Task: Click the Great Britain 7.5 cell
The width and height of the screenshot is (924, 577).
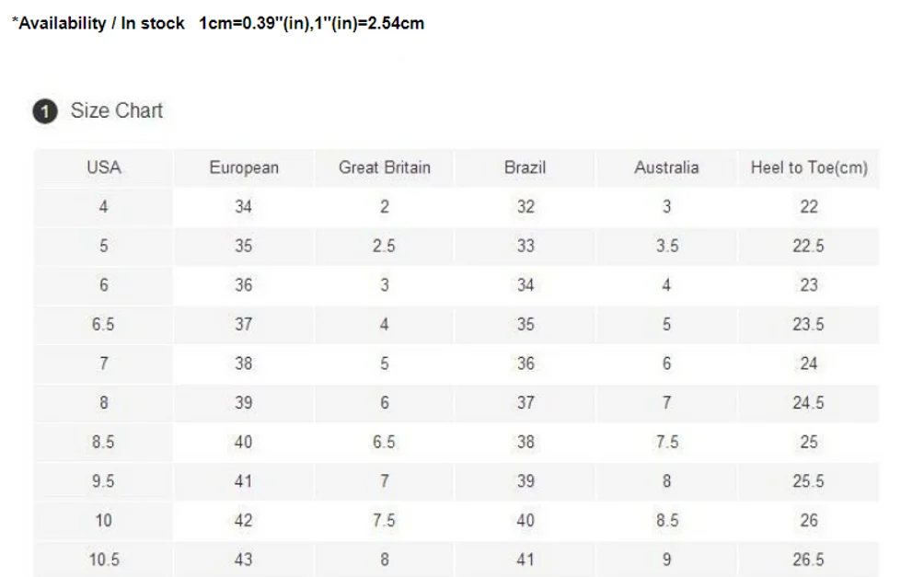Action: click(x=384, y=521)
